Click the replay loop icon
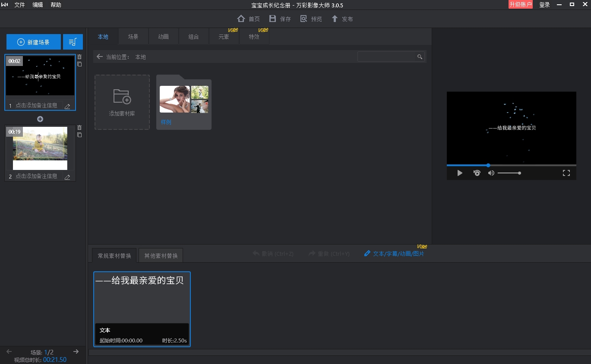The height and width of the screenshot is (364, 591). pos(477,173)
